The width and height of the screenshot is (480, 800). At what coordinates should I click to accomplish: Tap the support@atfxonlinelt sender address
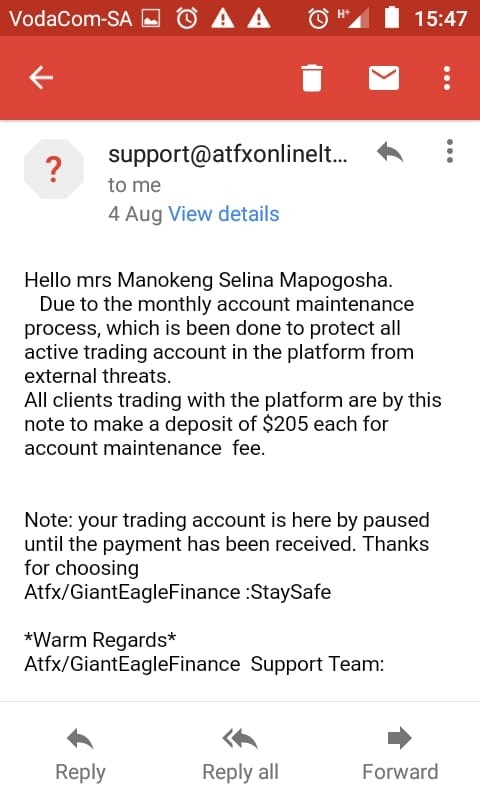(x=228, y=154)
